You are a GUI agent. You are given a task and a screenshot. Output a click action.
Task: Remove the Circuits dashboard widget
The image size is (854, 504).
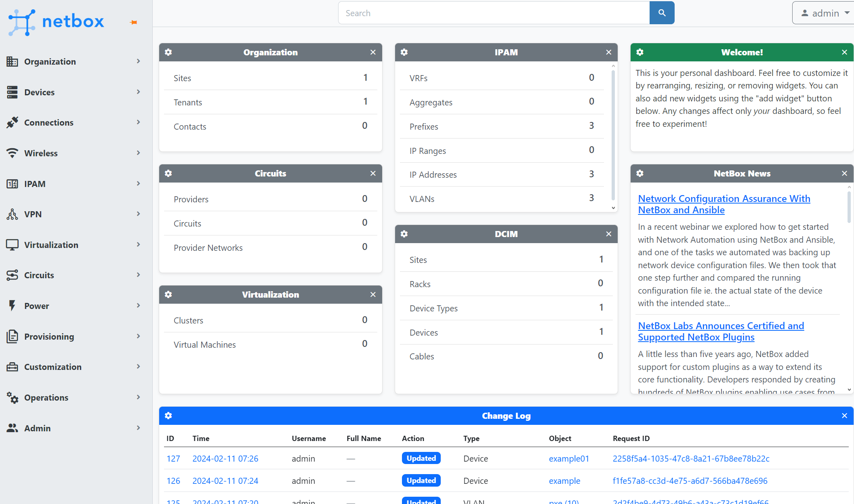tap(373, 173)
